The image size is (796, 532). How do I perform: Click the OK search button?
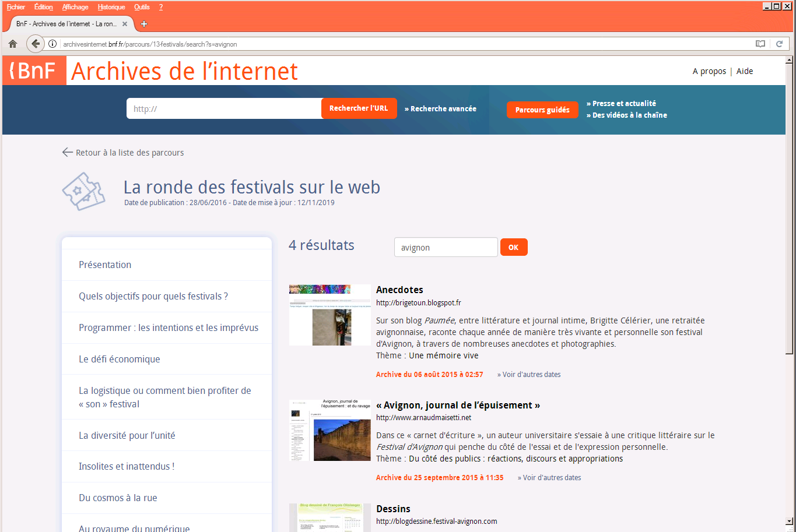(514, 247)
